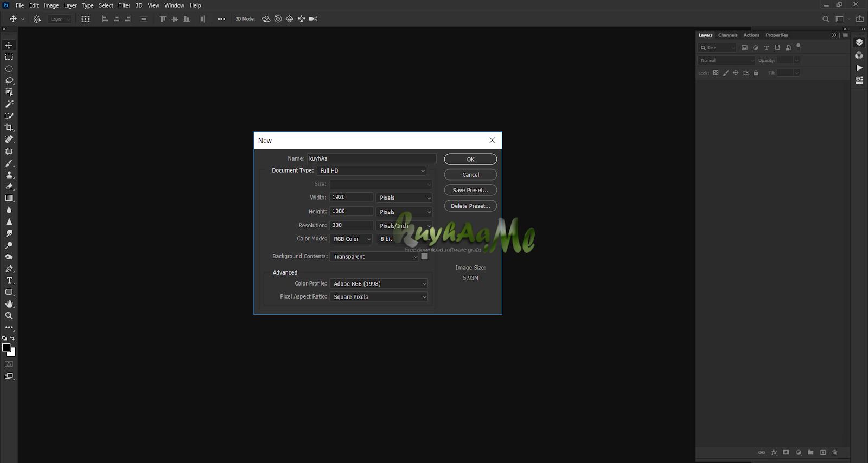This screenshot has width=868, height=463.
Task: Open the Pixel Aspect Ratio dropdown
Action: (379, 297)
